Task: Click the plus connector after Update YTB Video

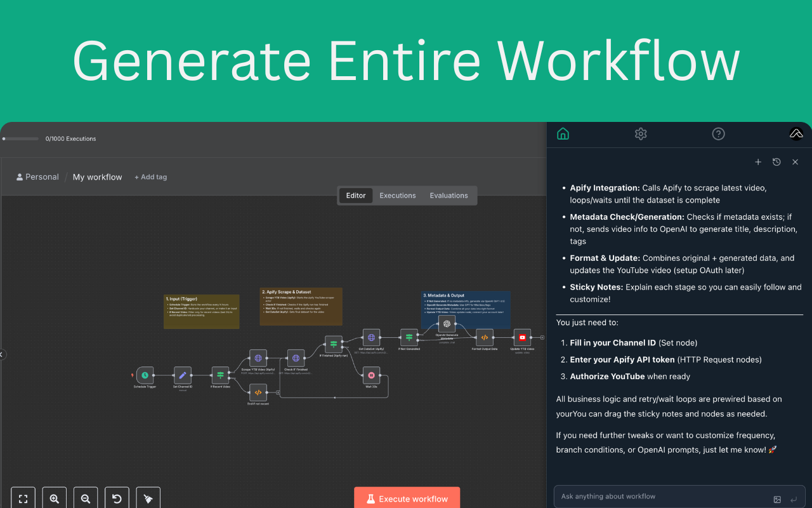Action: point(542,338)
